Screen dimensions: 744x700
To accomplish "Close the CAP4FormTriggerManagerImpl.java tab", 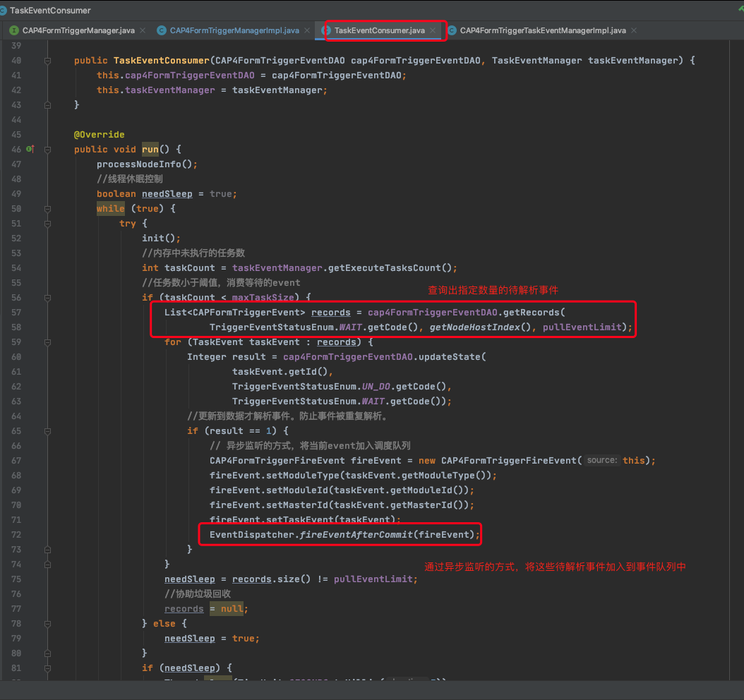I will tap(307, 30).
